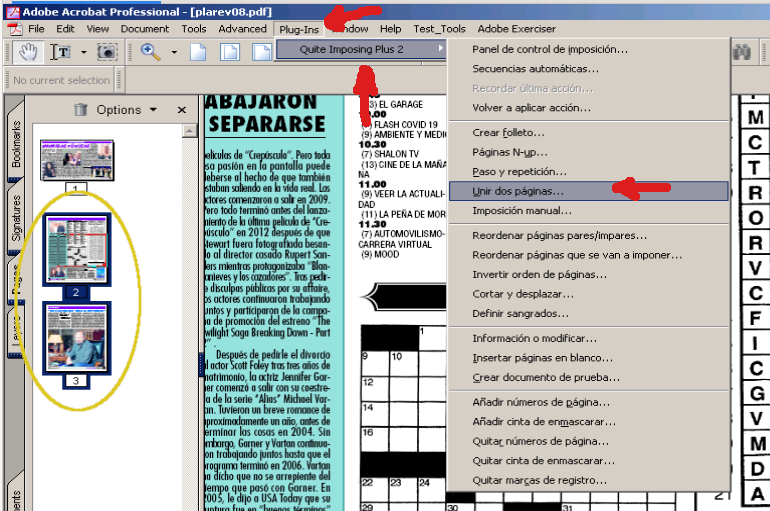Image resolution: width=770 pixels, height=511 pixels.
Task: Open the Quite Imposing Plus 2 submenu
Action: point(359,49)
